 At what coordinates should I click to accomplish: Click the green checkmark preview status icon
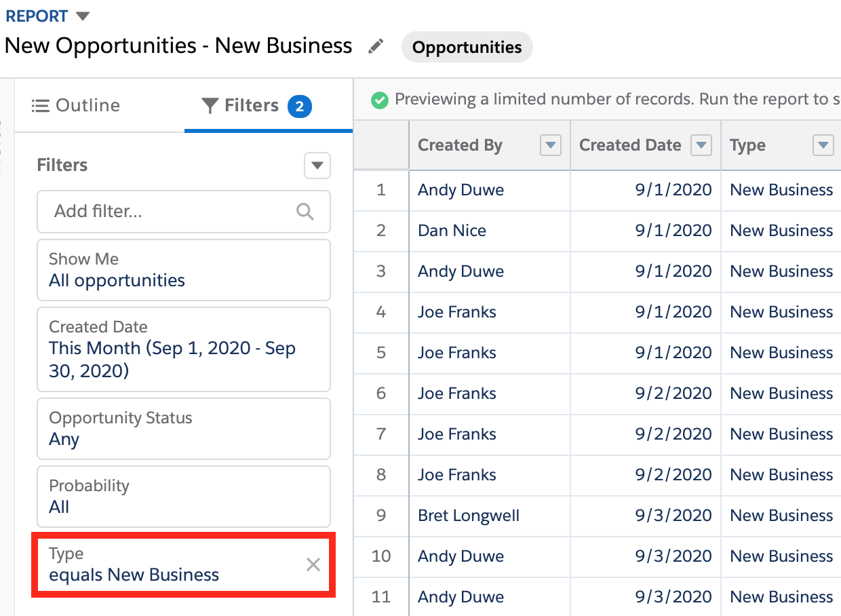(x=379, y=100)
